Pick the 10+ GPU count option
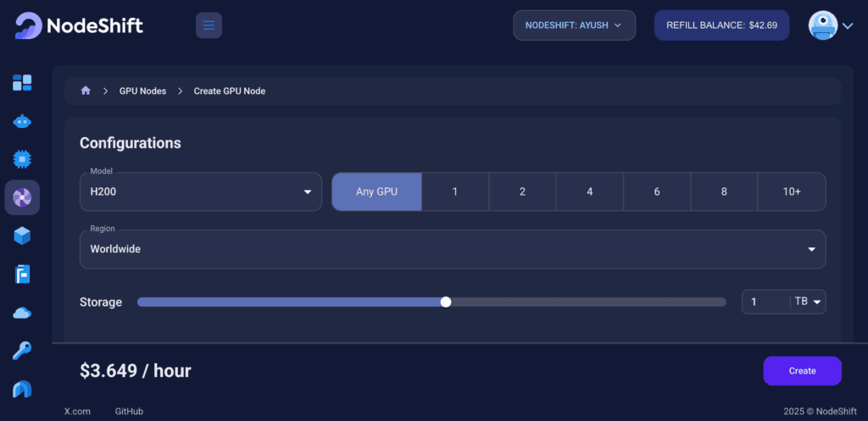Viewport: 868px width, 421px height. pos(792,191)
